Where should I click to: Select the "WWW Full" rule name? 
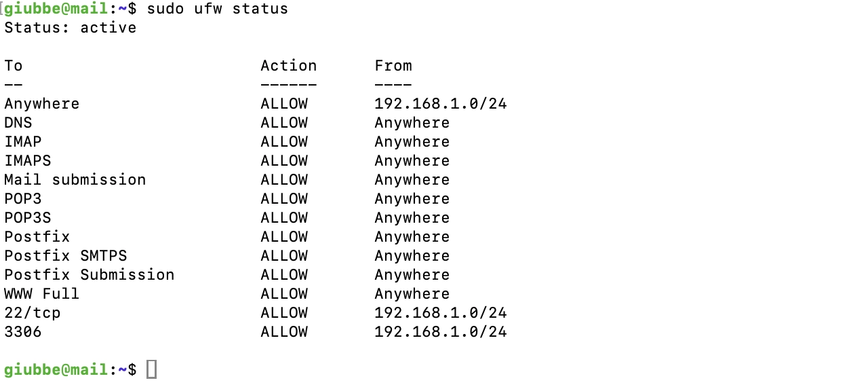[x=41, y=294]
